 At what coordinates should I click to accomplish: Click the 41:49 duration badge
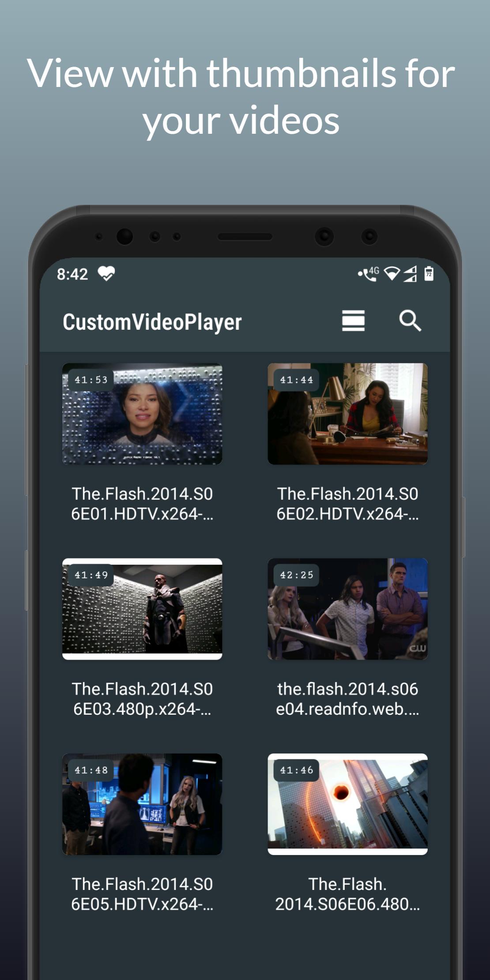click(91, 575)
